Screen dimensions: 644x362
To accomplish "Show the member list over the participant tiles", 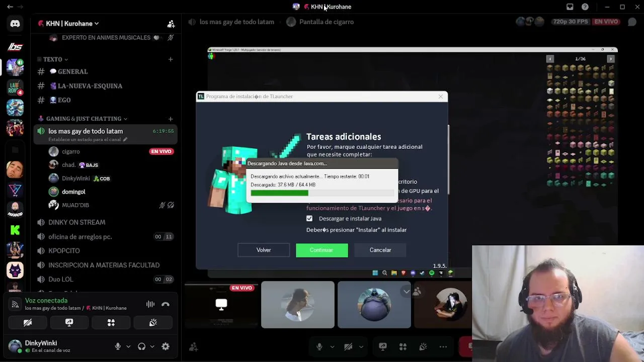I will (x=417, y=291).
